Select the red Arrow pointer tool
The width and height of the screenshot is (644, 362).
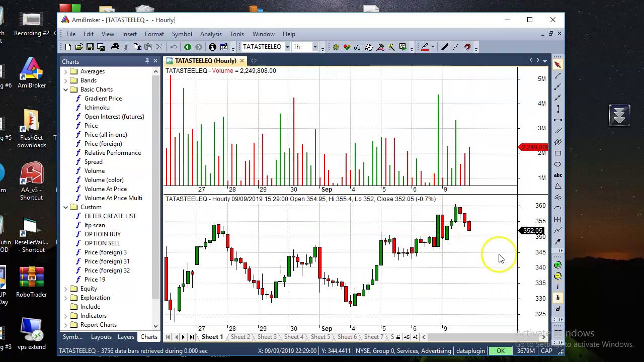click(x=558, y=64)
